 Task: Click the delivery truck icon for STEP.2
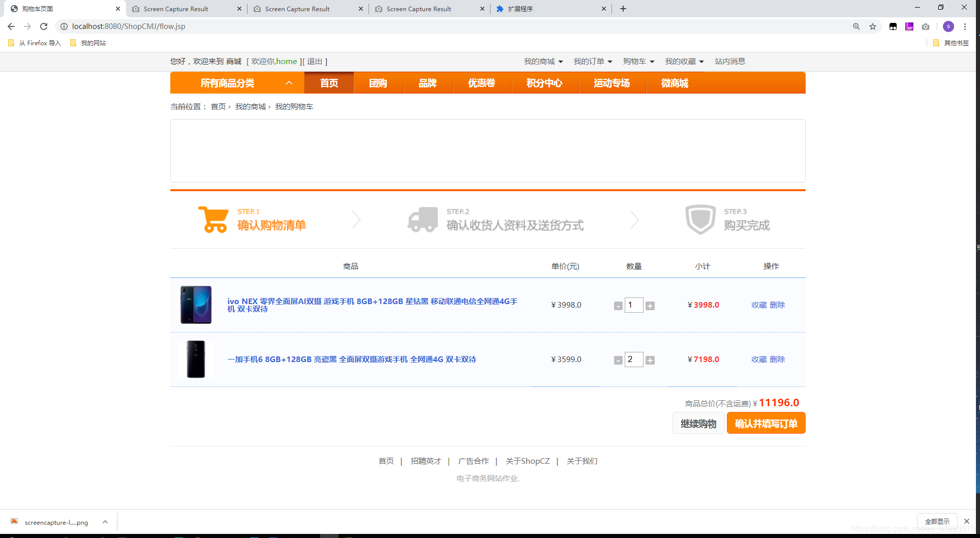[422, 219]
